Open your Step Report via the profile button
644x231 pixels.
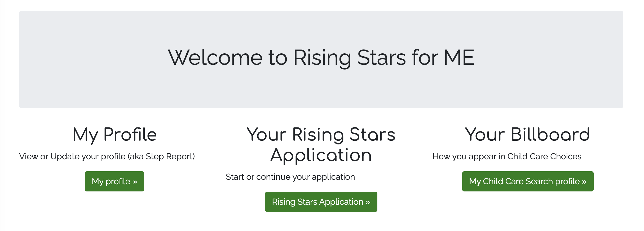tap(114, 181)
